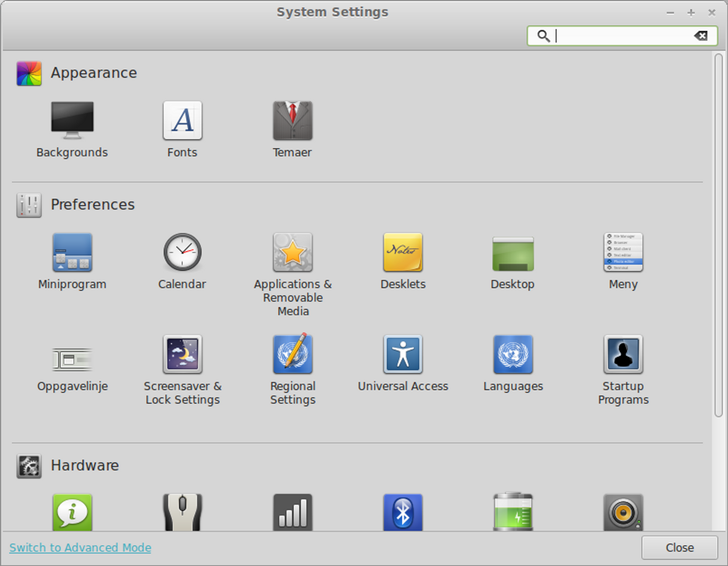Open Screensaver & Lock Settings
The height and width of the screenshot is (566, 728).
(182, 355)
